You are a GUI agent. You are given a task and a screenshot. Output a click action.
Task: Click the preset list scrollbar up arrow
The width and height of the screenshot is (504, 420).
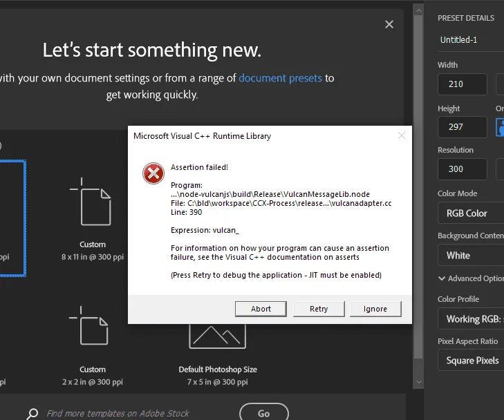click(x=418, y=10)
